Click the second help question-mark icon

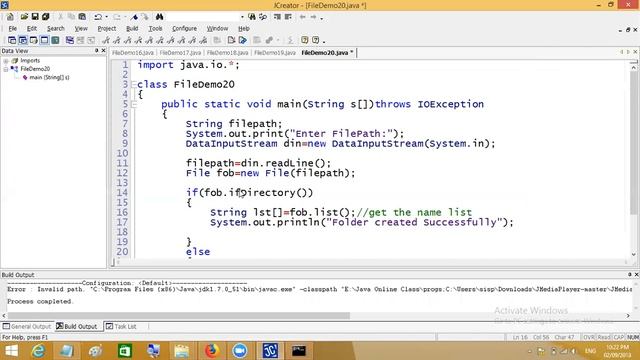coord(316,40)
